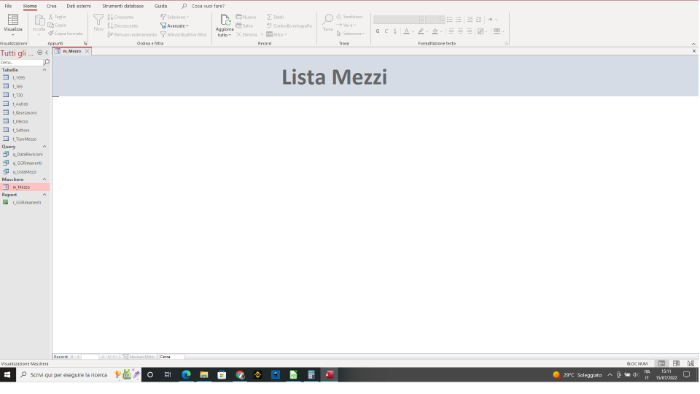Switch to layout view icon in status bar
The height and width of the screenshot is (394, 700).
(x=676, y=364)
